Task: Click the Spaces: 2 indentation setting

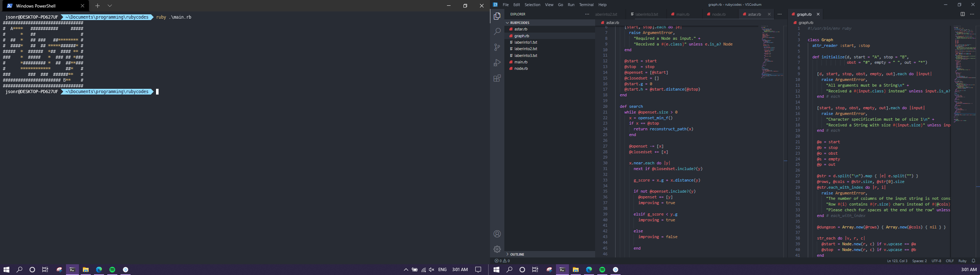Action: coord(919,261)
